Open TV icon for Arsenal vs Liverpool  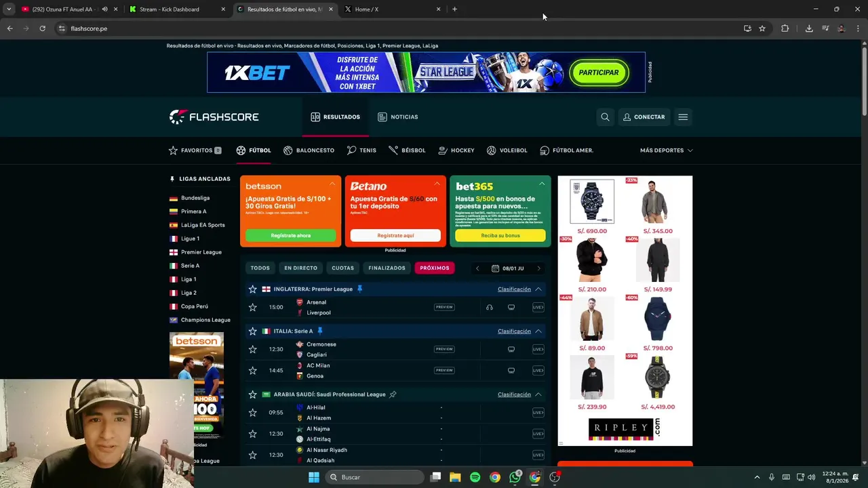pyautogui.click(x=511, y=307)
